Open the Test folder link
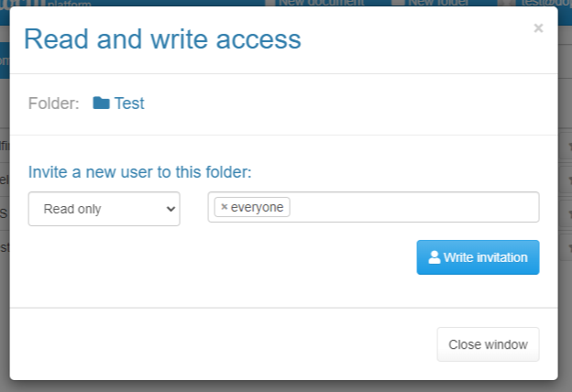The image size is (572, 392). 129,103
